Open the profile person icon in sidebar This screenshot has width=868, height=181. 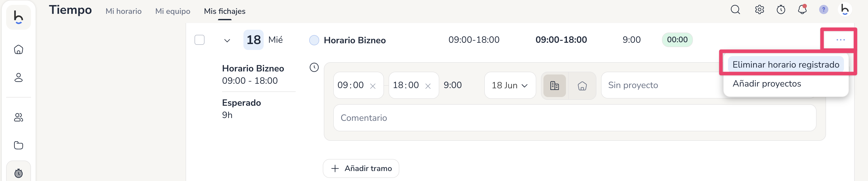point(18,78)
